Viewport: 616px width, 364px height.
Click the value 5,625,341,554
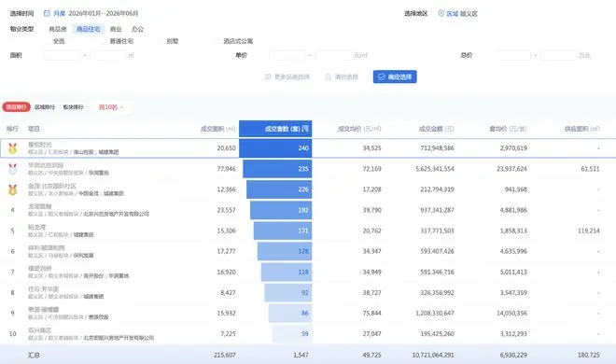(435, 169)
